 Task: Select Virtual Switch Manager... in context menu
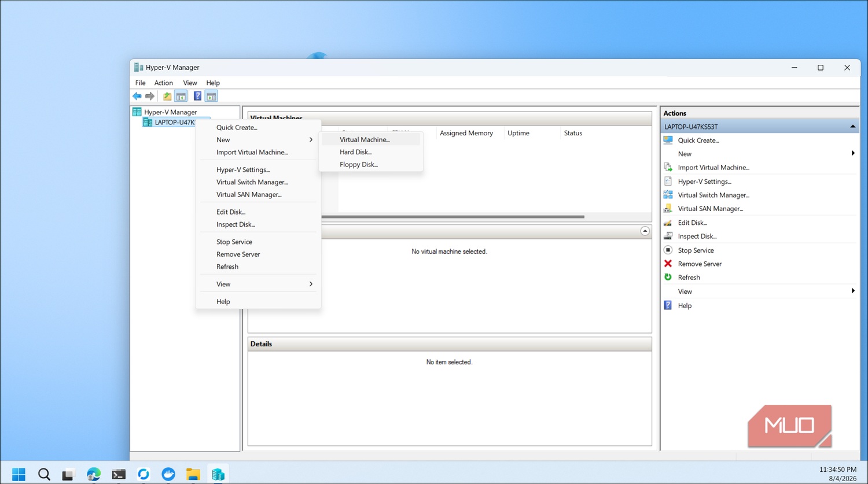[259, 182]
